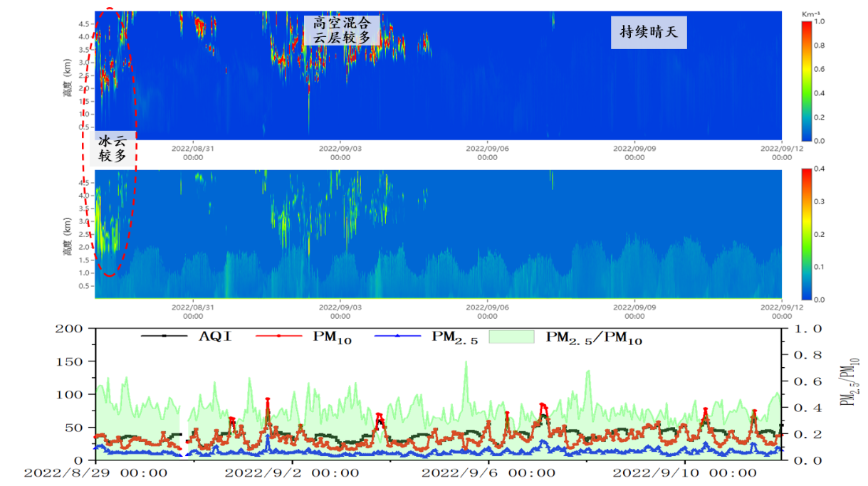868x486 pixels.
Task: Click the AQI black legend marker
Action: [x=164, y=335]
